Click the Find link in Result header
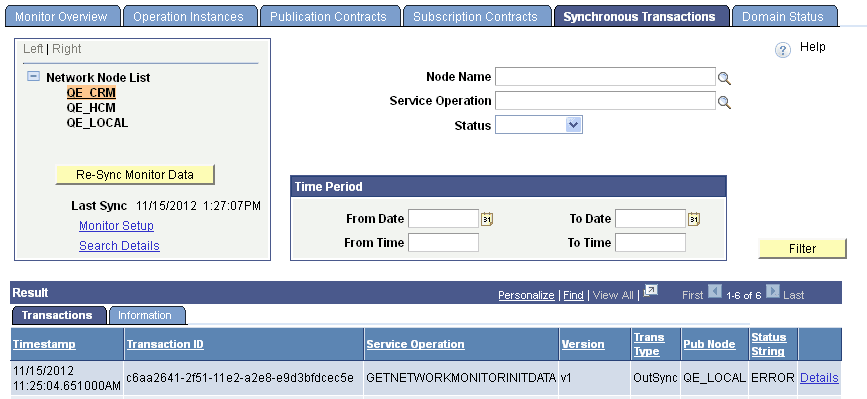The height and width of the screenshot is (399, 867). (x=573, y=295)
